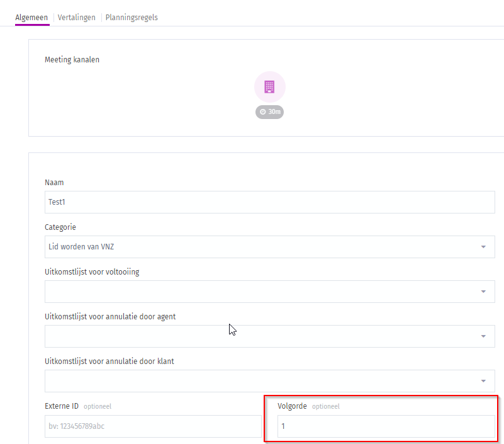Click the 30m duration badge
This screenshot has height=444, width=504.
click(269, 111)
